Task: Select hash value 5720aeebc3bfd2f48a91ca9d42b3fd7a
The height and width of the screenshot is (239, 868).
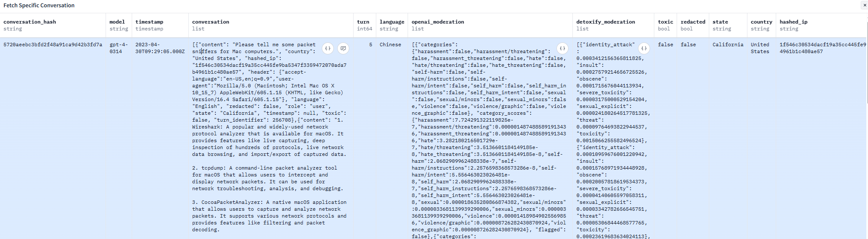Action: click(x=53, y=45)
